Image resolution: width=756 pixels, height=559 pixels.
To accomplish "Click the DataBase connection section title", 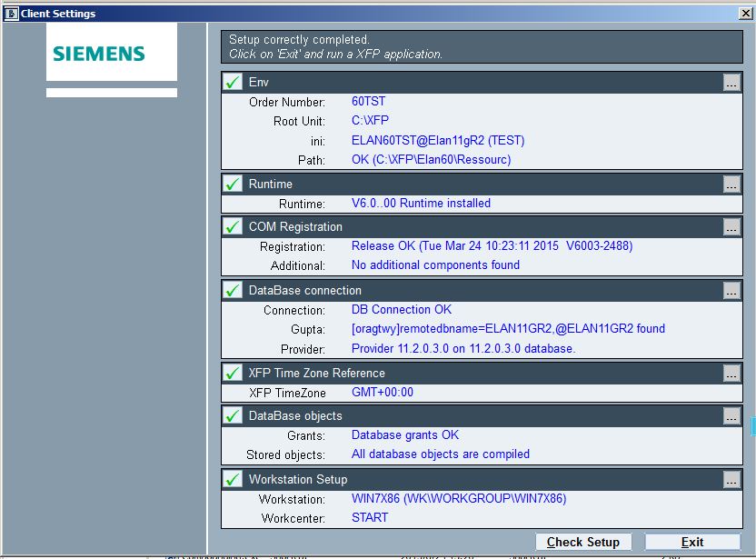I will tap(304, 290).
